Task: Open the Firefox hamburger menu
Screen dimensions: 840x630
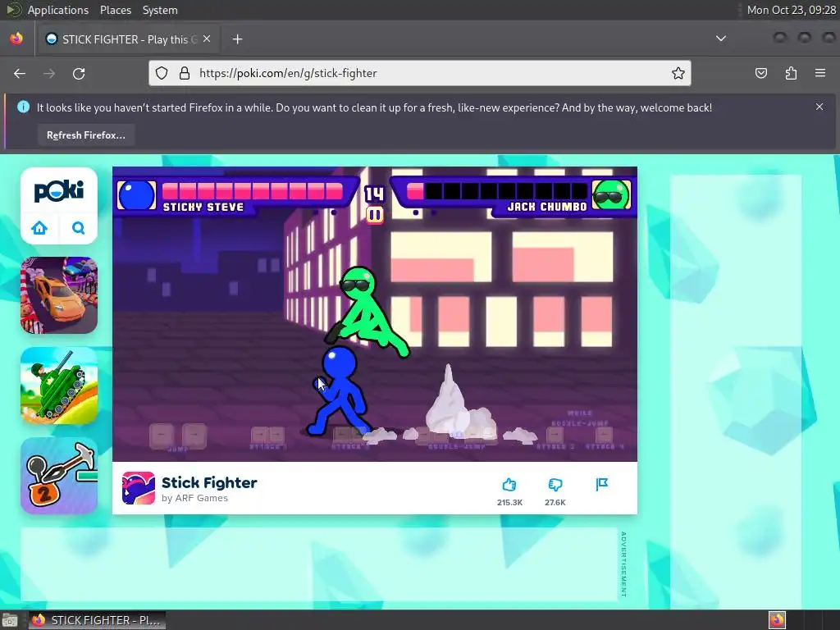Action: 820,73
